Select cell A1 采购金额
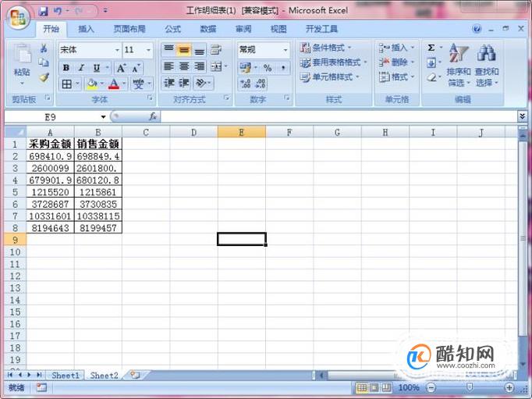 tap(50, 144)
